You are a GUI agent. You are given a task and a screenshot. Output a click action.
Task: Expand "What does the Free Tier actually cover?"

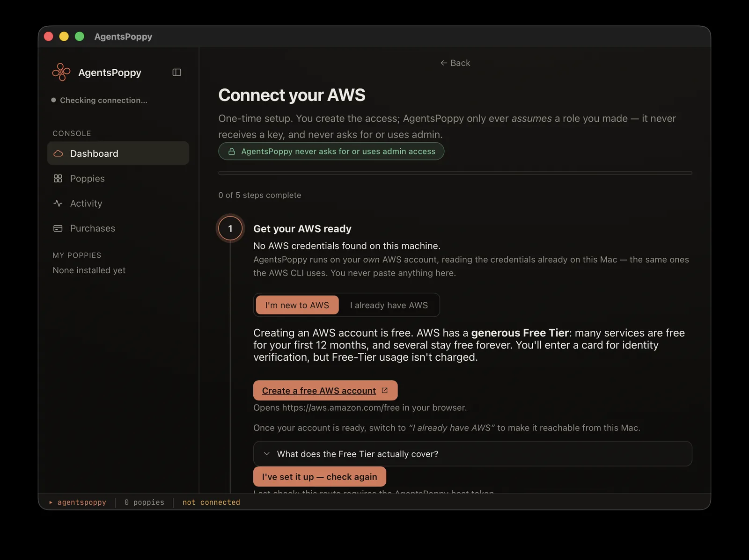(x=473, y=454)
